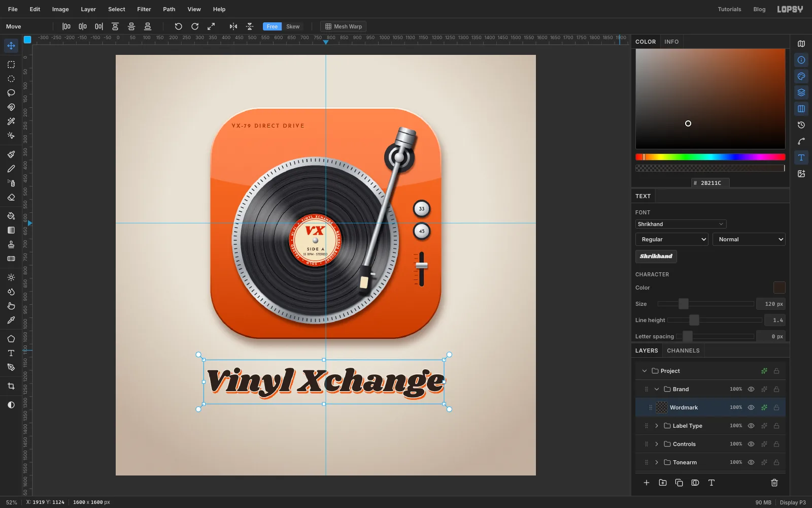Delete layer with trash icon

coord(774,483)
